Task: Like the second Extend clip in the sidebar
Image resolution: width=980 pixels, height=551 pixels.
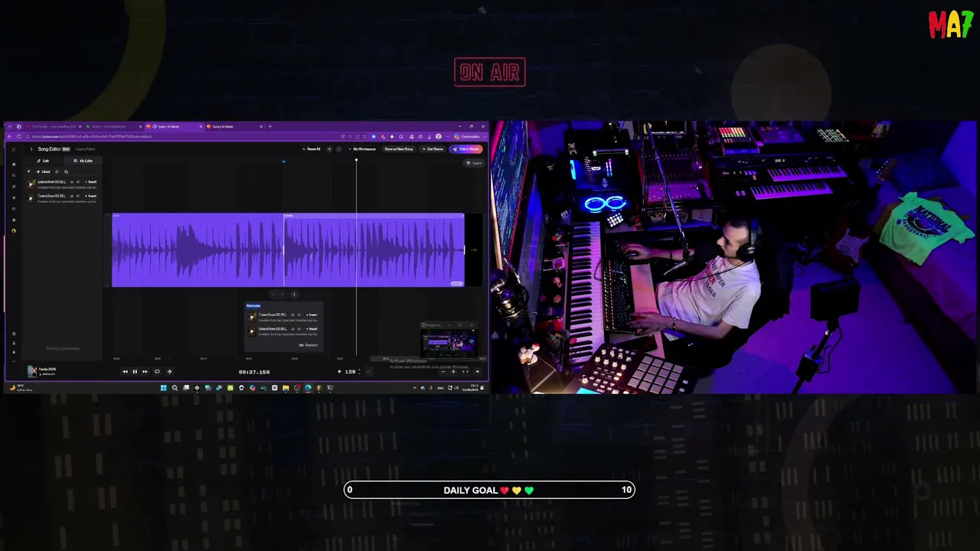Action: (72, 196)
